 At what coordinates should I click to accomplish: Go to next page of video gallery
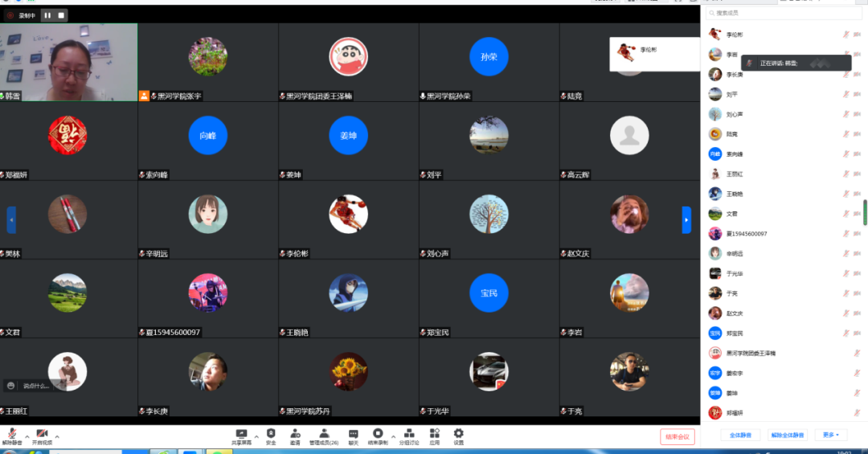point(686,219)
